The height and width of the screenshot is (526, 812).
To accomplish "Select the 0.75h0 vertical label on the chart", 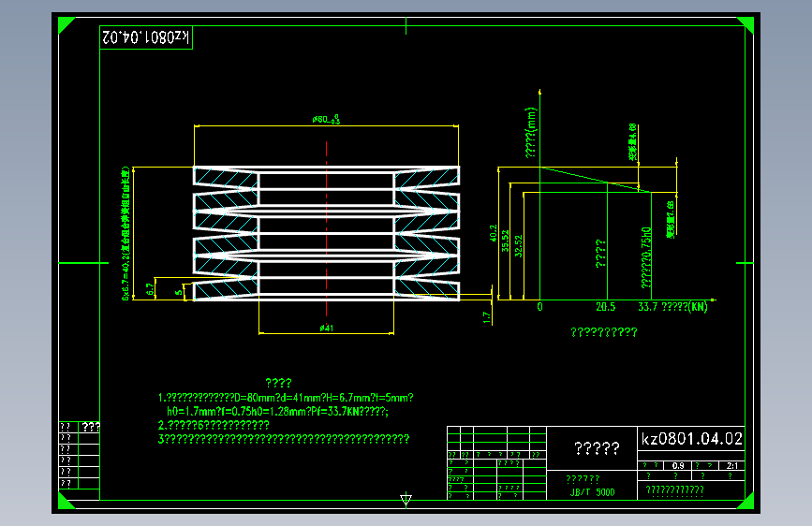I will coord(646,257).
